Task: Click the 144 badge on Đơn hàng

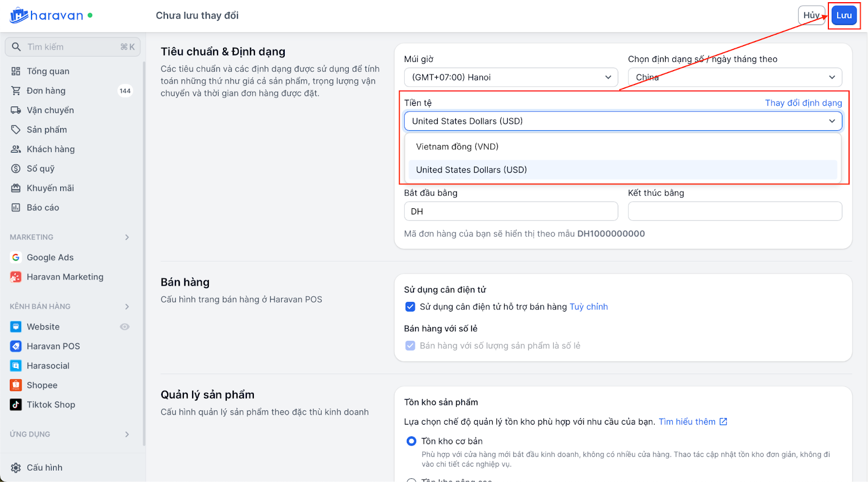Action: 125,91
